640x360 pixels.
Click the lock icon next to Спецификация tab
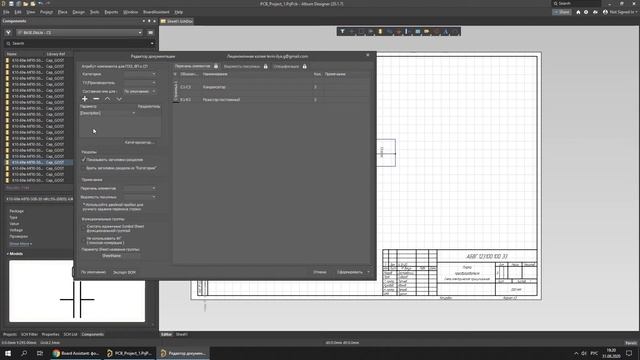point(304,66)
